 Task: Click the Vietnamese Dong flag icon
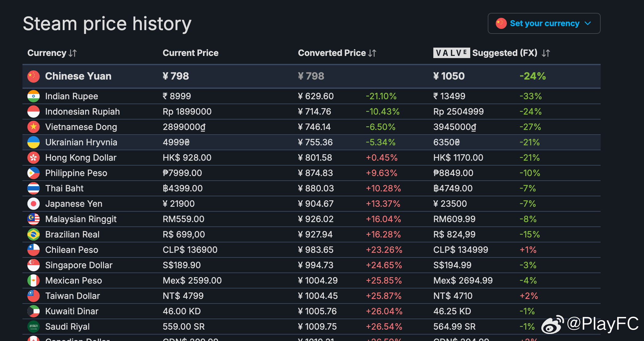tap(34, 127)
